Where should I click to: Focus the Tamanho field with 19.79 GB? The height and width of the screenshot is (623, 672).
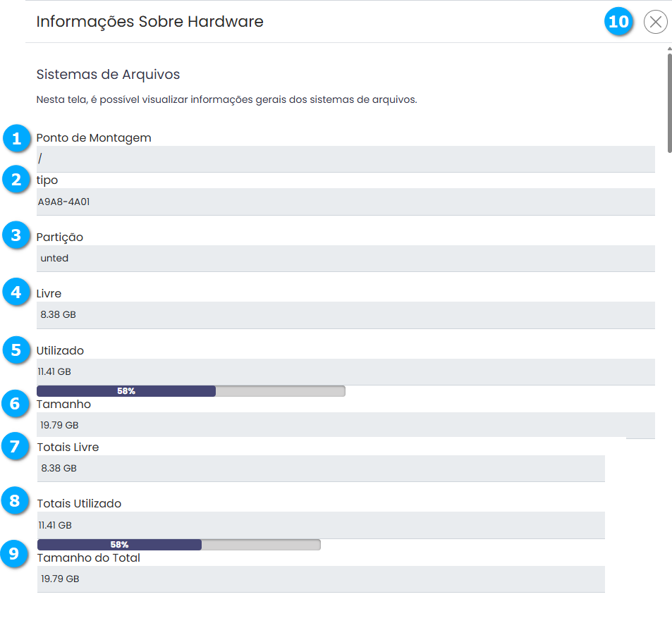tap(346, 425)
